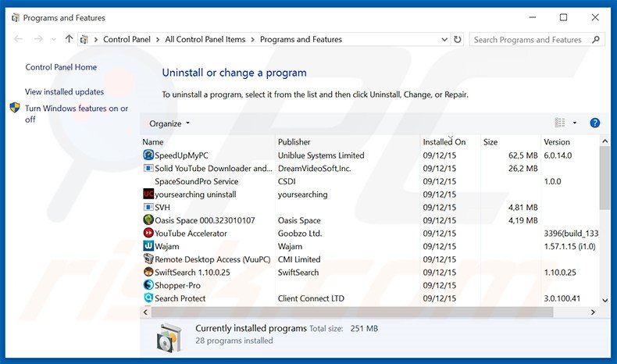Screen dimensions: 617x364
Task: Click the yoursearching uninstall red icon
Action: [148, 194]
